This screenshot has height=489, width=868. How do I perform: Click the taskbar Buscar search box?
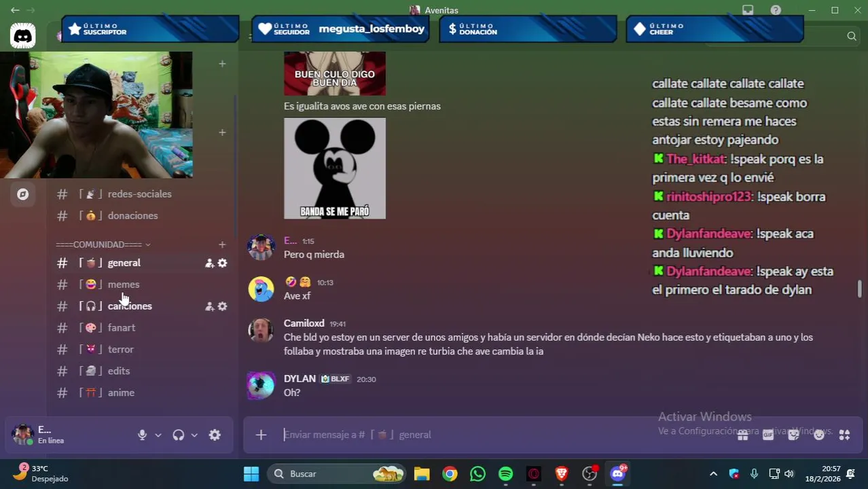tap(336, 474)
